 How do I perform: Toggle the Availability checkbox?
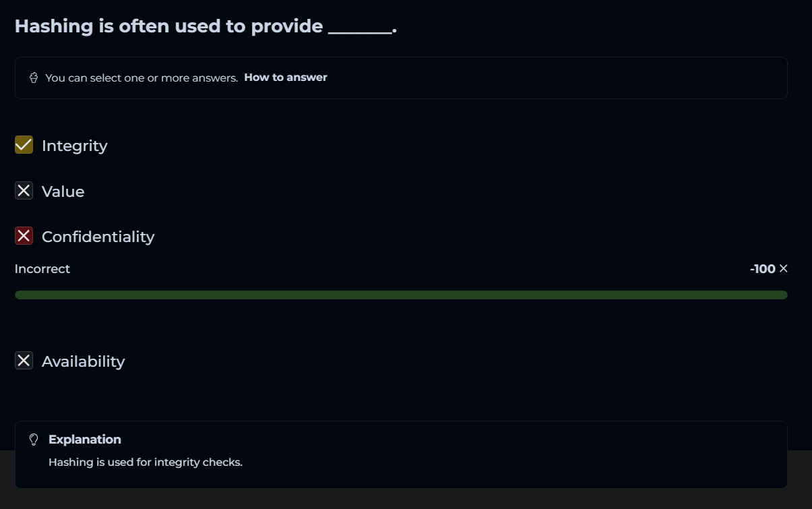[x=24, y=361]
